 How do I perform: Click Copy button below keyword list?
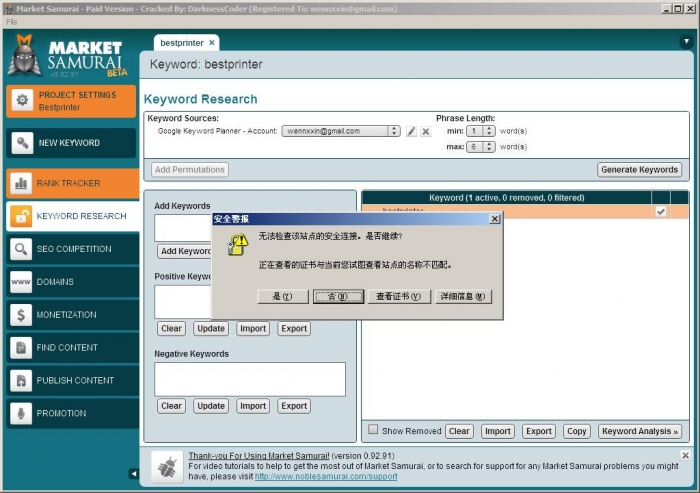click(x=576, y=431)
